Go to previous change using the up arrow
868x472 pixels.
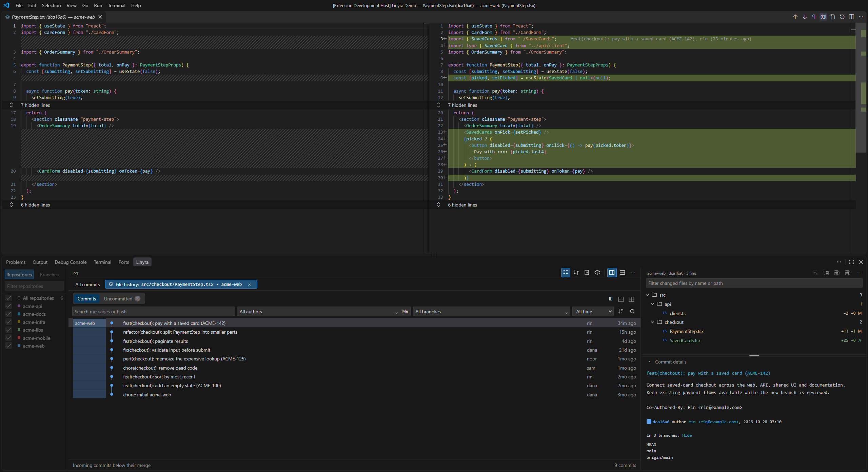point(795,17)
